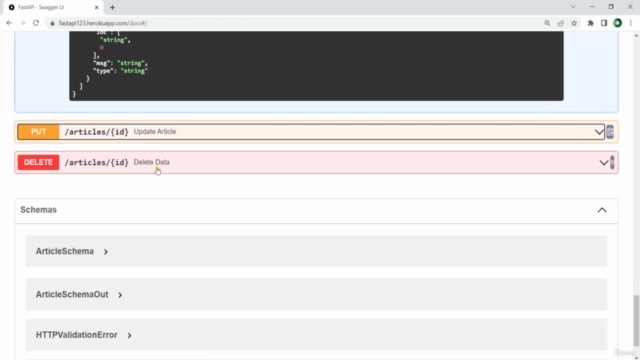Viewport: 640px width, 360px height.
Task: Copy the PUT endpoint link icon
Action: tap(610, 132)
